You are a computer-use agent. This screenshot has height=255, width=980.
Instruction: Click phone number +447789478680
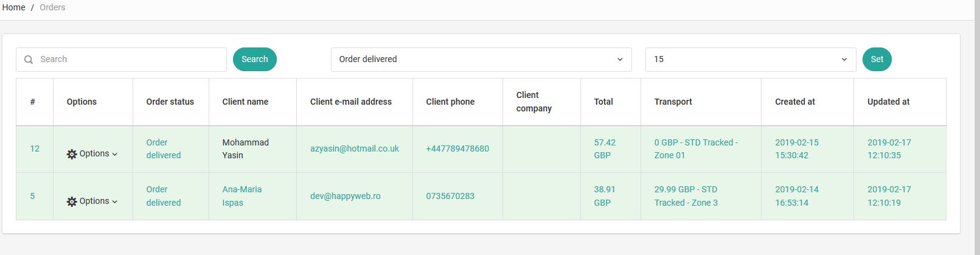coord(457,148)
